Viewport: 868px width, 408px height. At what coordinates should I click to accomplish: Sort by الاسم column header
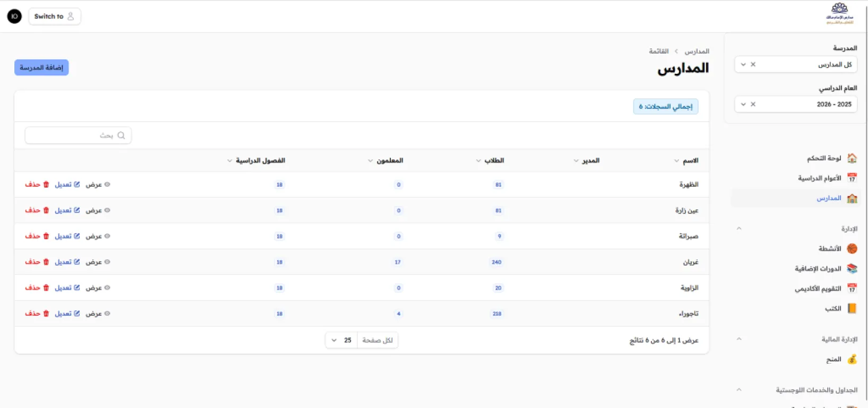pyautogui.click(x=686, y=160)
